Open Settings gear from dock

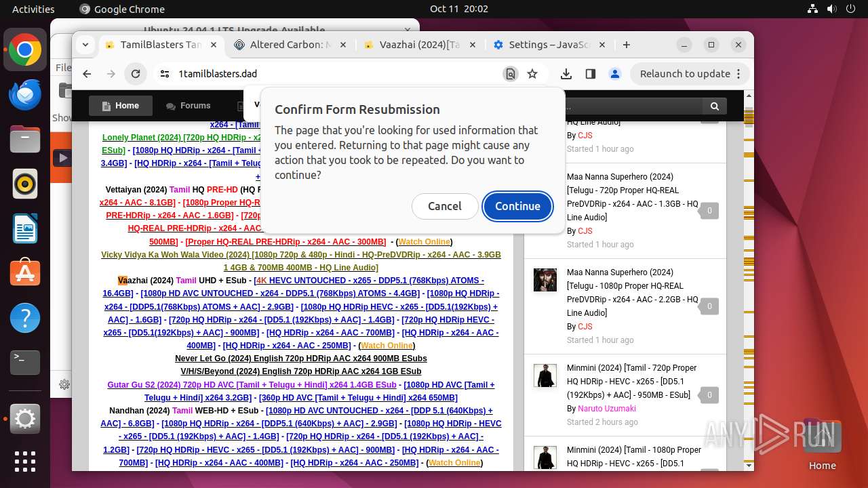point(25,419)
